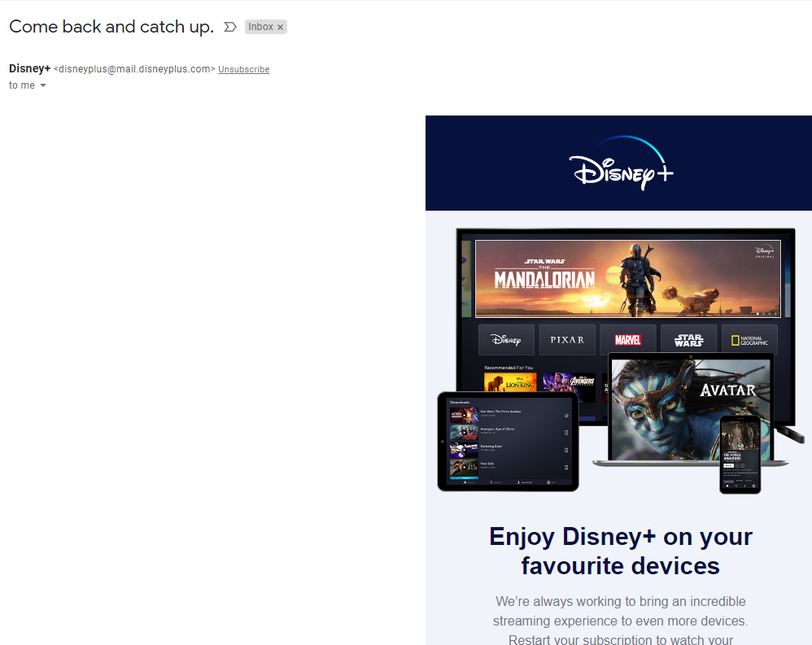
Task: Click The Mandalorian banner image
Action: (x=627, y=278)
